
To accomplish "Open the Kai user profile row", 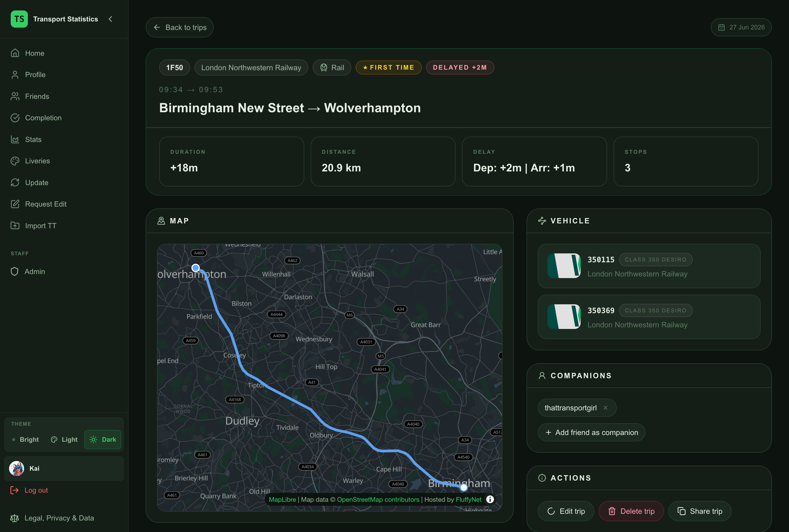I will click(x=64, y=469).
